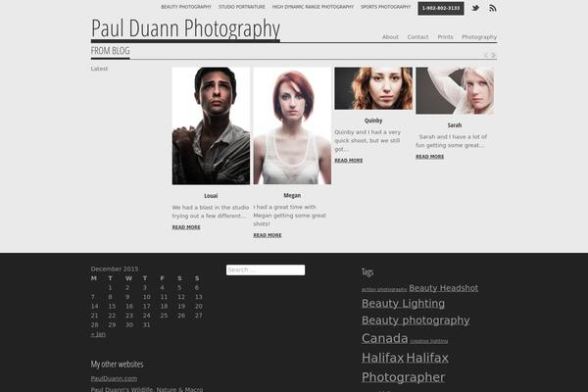This screenshot has width=588, height=392.
Task: Read more of the Louai post
Action: (x=186, y=227)
